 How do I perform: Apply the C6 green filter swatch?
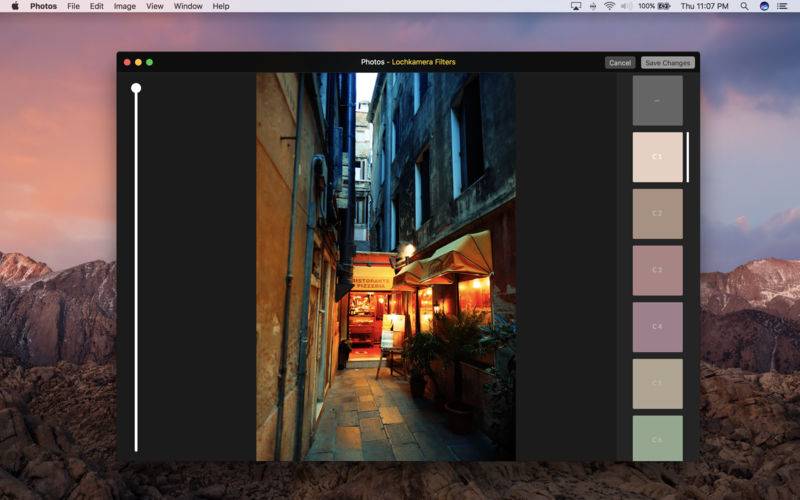(657, 439)
